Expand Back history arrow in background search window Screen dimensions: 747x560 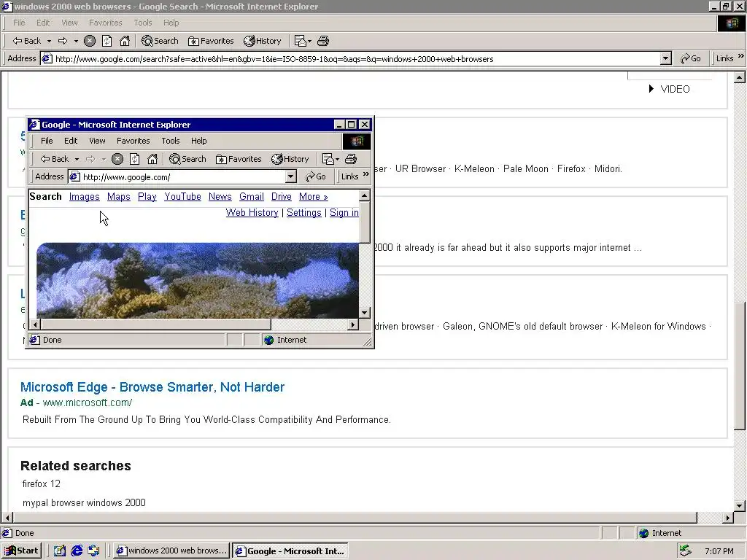click(x=49, y=41)
